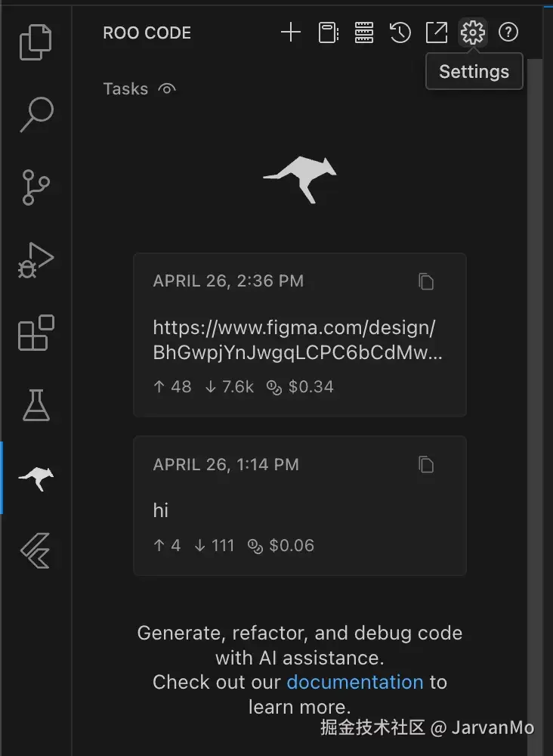Image resolution: width=553 pixels, height=756 pixels.
Task: Open the Explorer view
Action: (34, 43)
